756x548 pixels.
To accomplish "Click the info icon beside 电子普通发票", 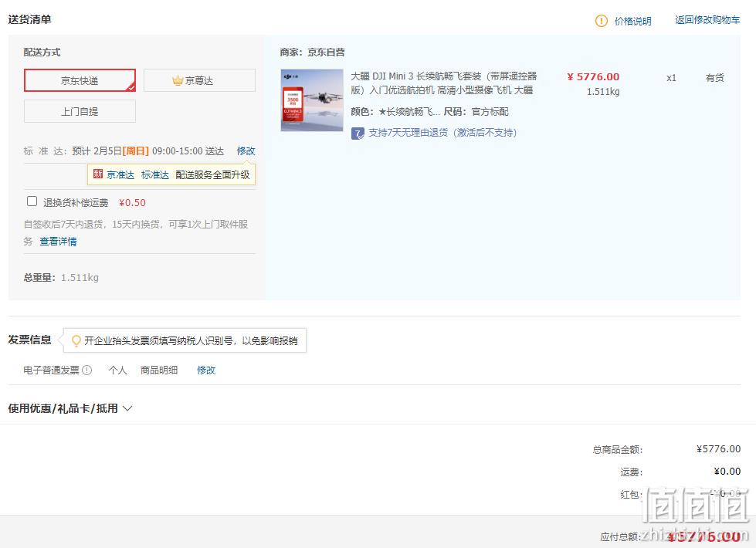I will click(86, 370).
